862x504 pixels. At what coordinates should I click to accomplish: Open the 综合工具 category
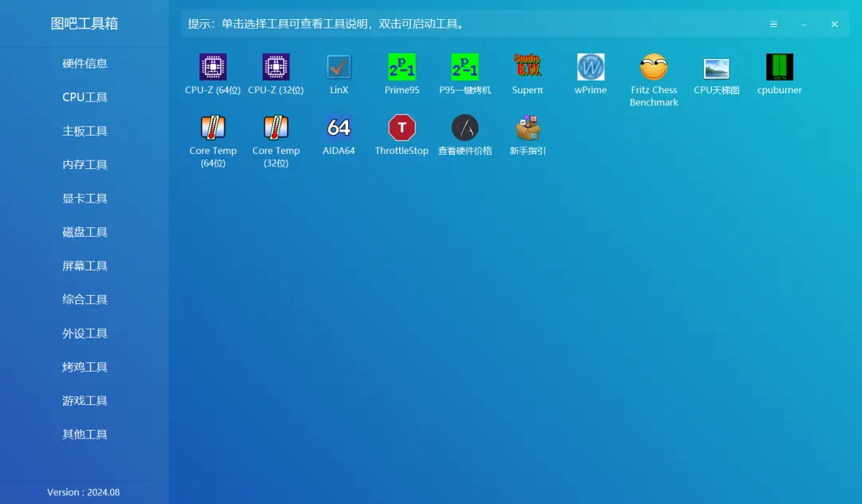point(85,299)
